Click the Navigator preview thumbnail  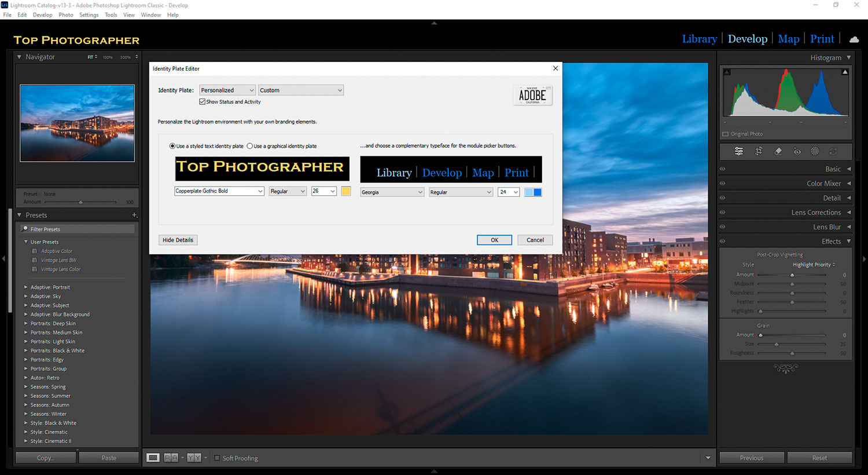pos(77,123)
